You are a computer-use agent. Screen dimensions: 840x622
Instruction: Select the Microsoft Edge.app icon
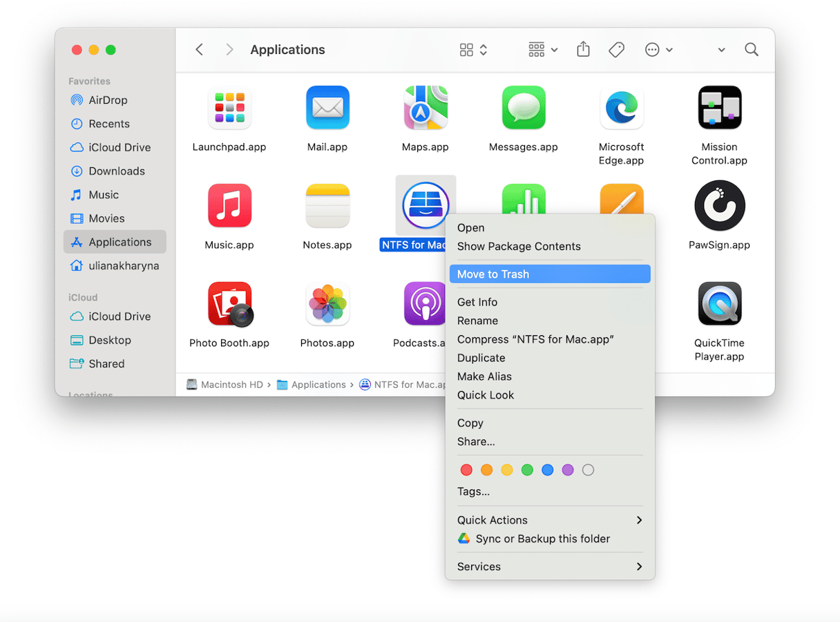(621, 109)
